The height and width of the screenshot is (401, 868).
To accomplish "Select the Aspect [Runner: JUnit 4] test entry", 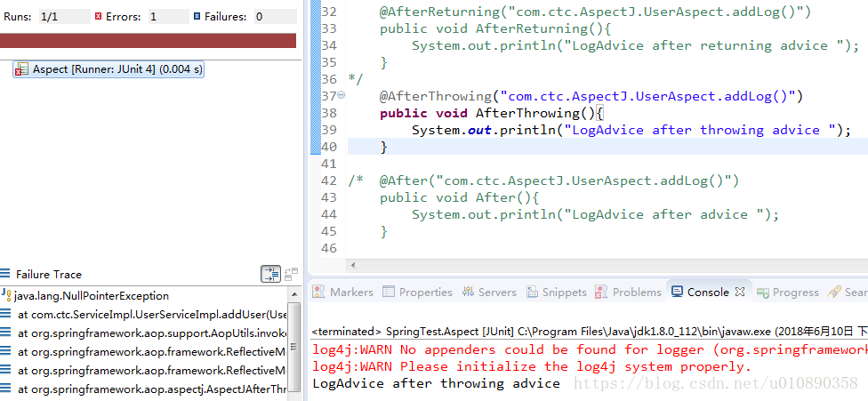I will [108, 69].
